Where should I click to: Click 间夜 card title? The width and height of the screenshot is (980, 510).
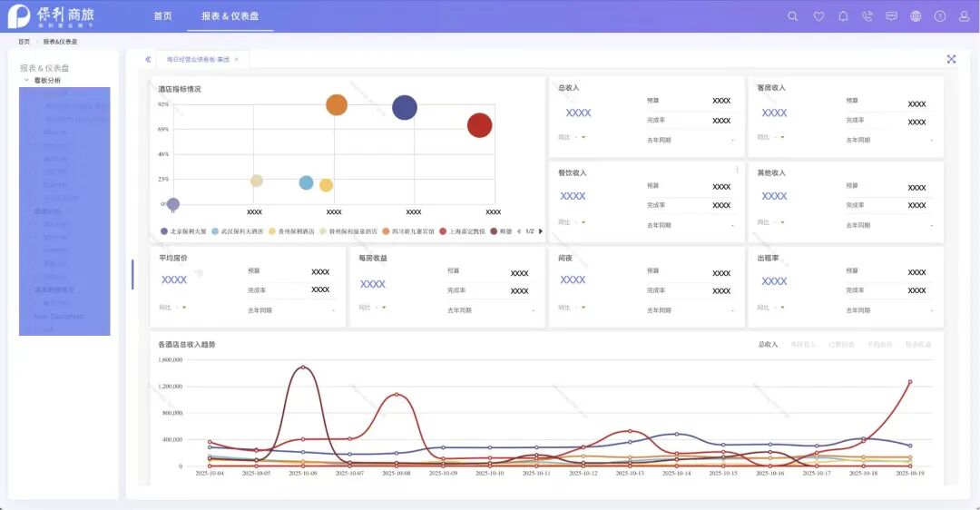(565, 258)
